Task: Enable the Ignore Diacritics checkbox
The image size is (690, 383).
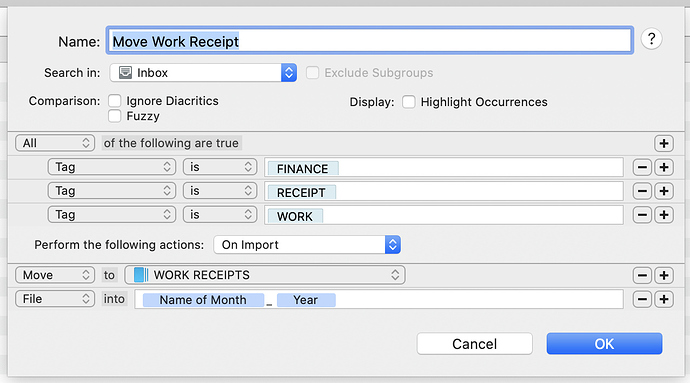Action: [114, 101]
